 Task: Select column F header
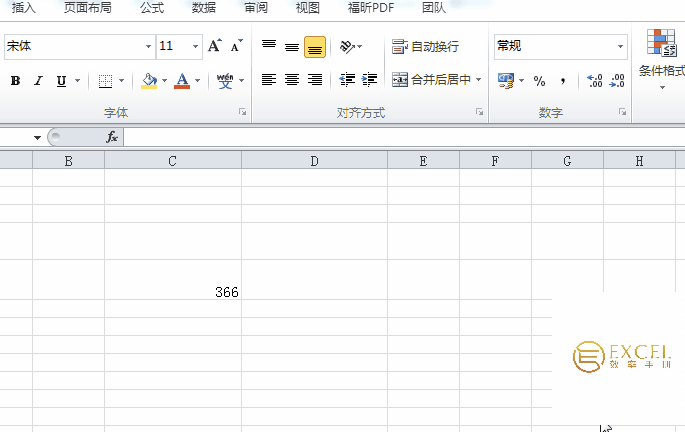point(495,161)
